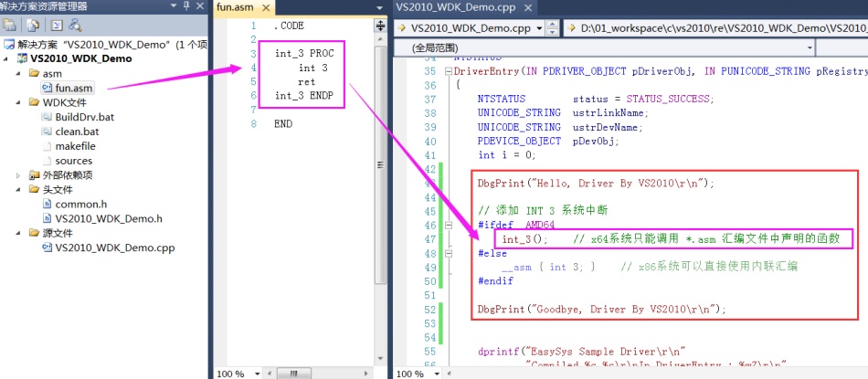Expand the 外部依赖项 node
The width and height of the screenshot is (868, 379).
17,175
